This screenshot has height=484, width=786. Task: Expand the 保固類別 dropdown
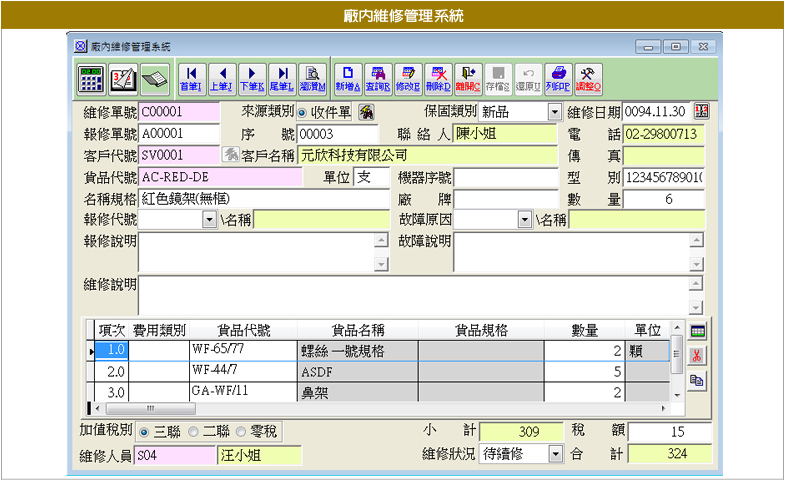pos(555,111)
